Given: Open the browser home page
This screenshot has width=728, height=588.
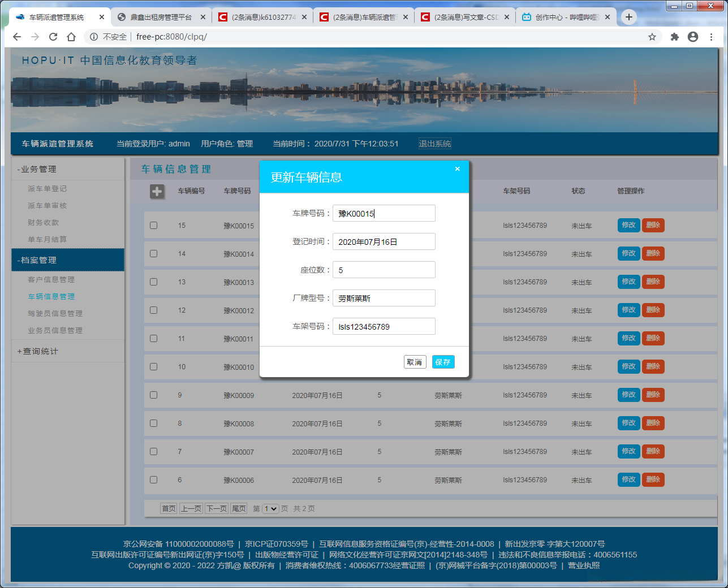Looking at the screenshot, I should click(71, 37).
